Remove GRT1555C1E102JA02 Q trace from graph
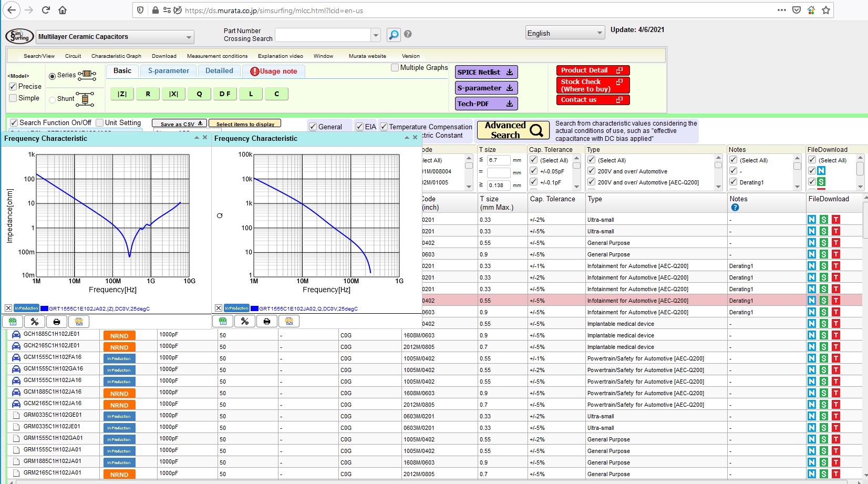The height and width of the screenshot is (484, 868). 219,308
